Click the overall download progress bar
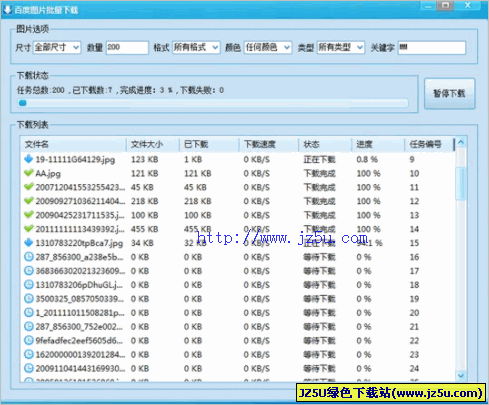This screenshot has height=405, width=489. click(x=213, y=103)
